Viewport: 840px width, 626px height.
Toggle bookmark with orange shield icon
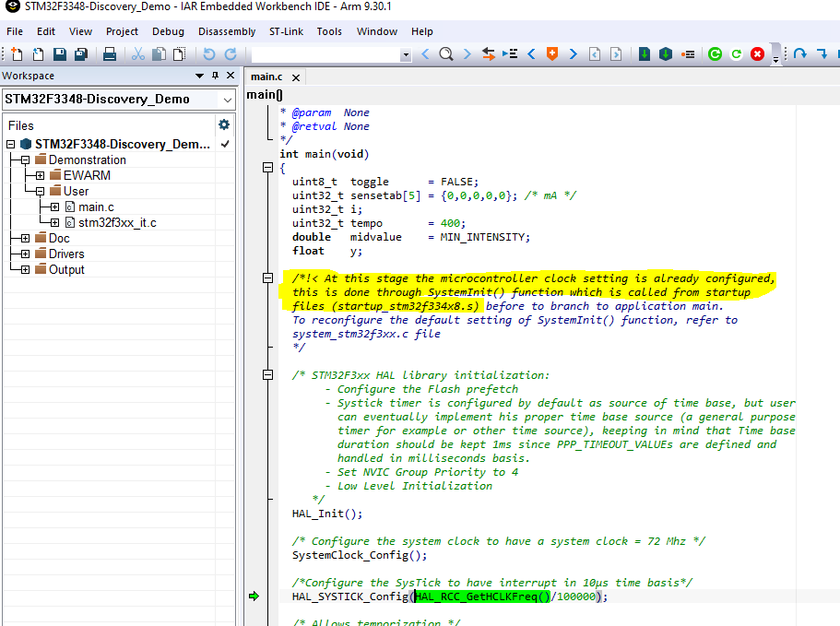pos(552,54)
